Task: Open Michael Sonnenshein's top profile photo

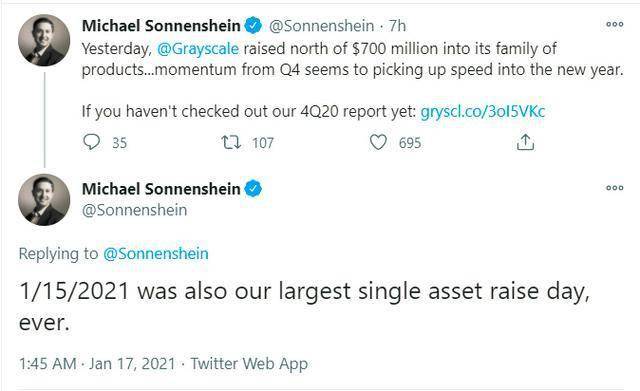Action: pos(44,40)
